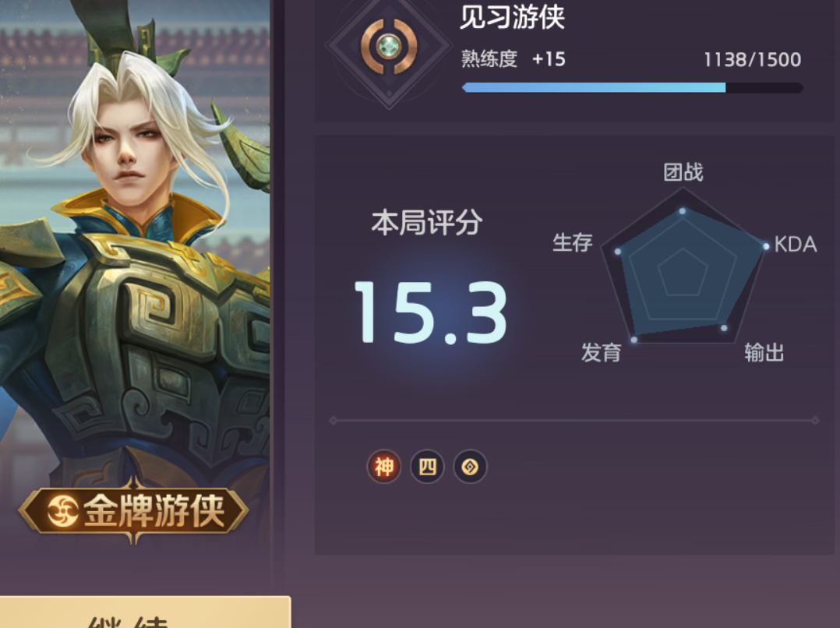
Task: Click the center of the pentagon radar chart
Action: (683, 272)
